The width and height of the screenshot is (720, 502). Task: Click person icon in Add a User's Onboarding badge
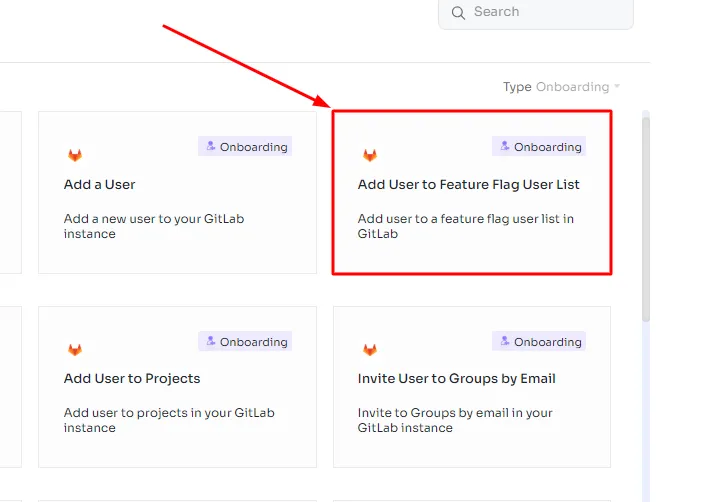(210, 146)
